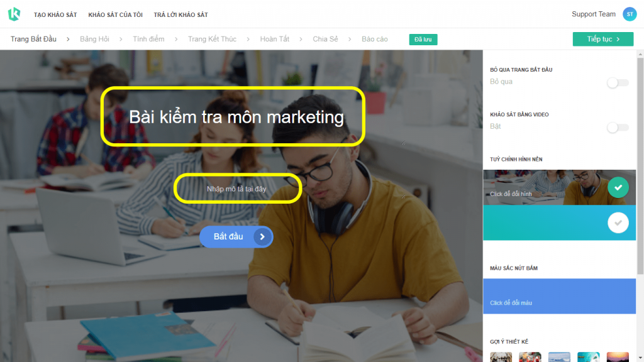644x362 pixels.
Task: Click the blue Bắt đầu button
Action: pyautogui.click(x=236, y=236)
